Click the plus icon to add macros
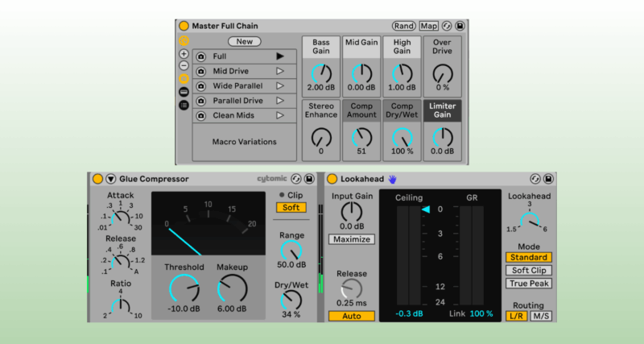 coord(184,54)
